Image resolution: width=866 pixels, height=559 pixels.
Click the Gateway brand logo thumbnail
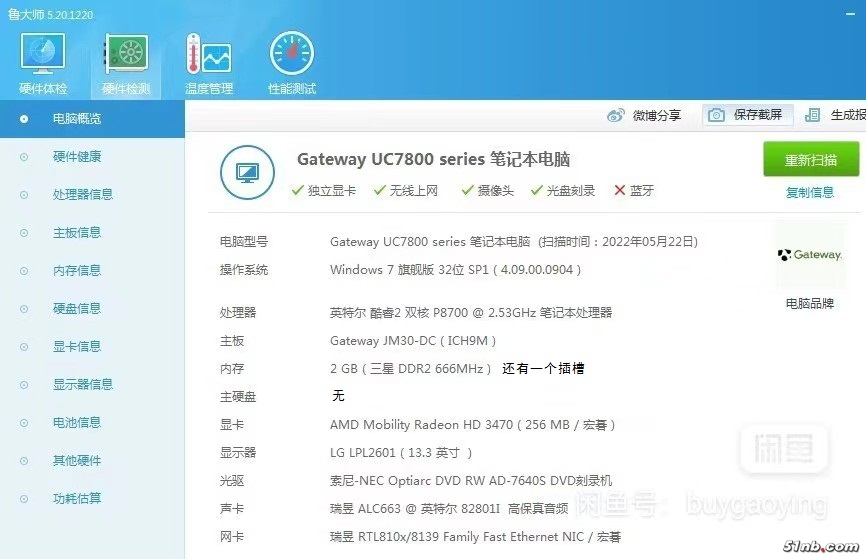click(810, 256)
